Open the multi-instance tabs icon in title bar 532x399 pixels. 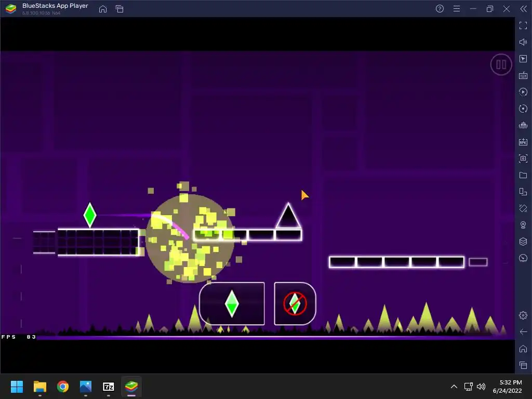click(119, 9)
